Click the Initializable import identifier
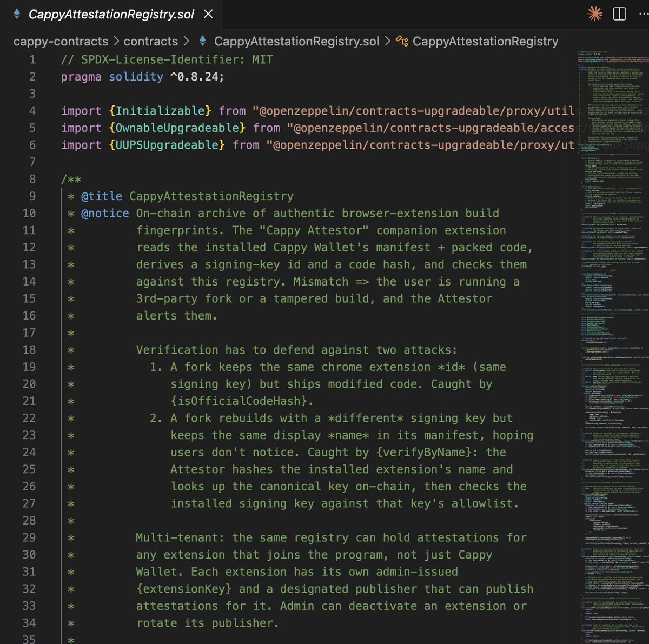The image size is (649, 644). click(x=160, y=111)
